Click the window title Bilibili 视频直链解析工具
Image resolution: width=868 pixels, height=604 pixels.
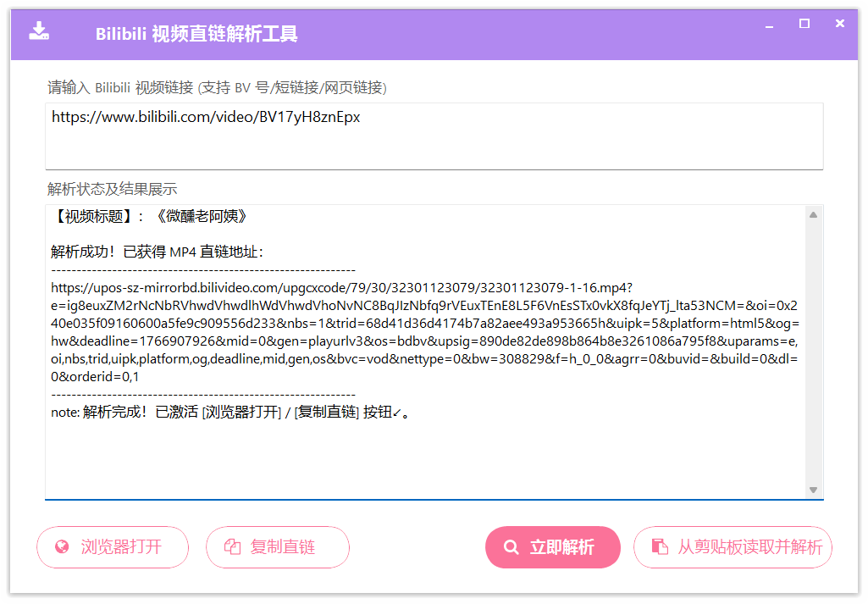pos(196,35)
